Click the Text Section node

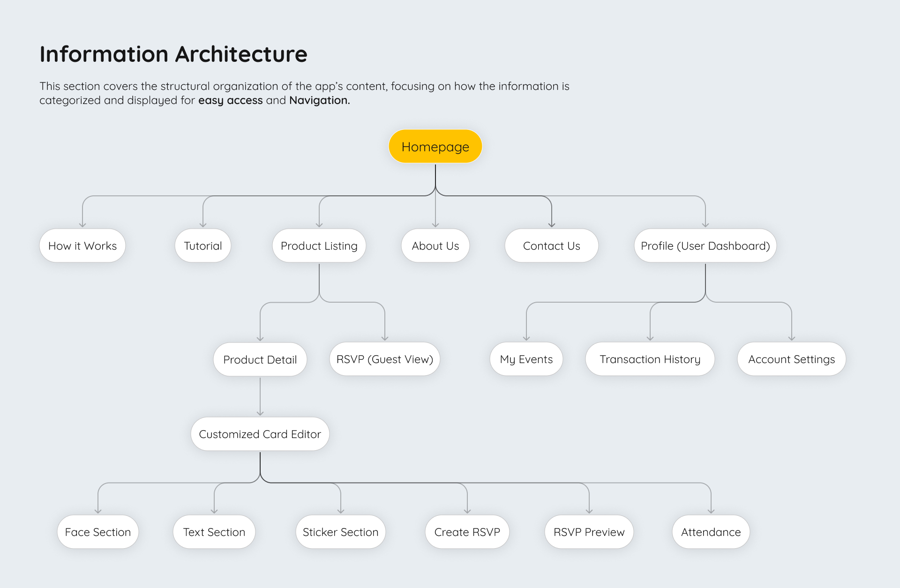[x=214, y=532]
